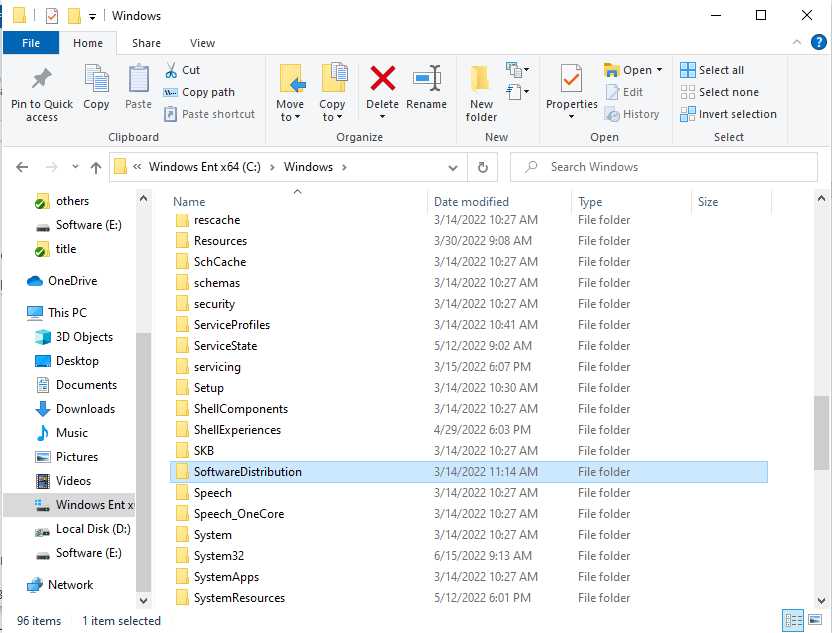832x633 pixels.
Task: Click Invert selection in ribbon
Action: pos(728,114)
